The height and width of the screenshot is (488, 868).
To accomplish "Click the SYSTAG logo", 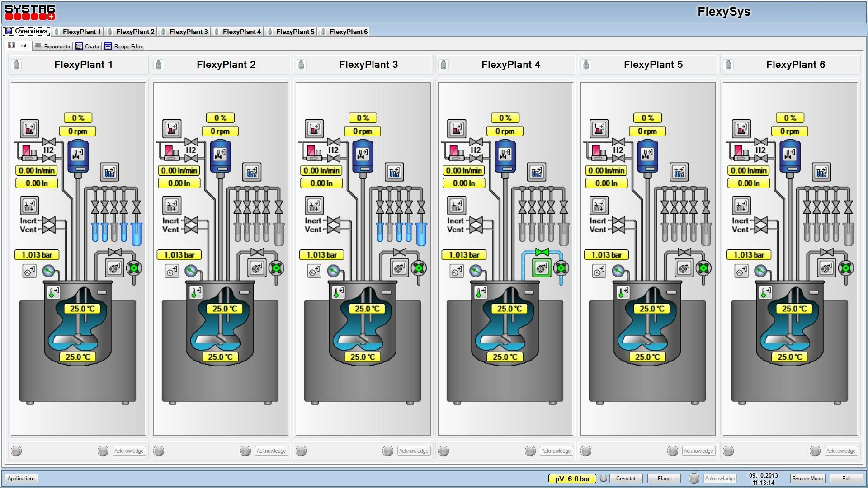I will tap(29, 11).
